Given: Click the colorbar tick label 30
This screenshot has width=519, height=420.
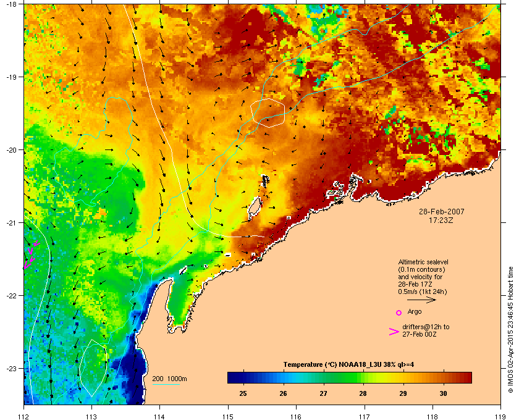Looking at the screenshot, I should pyautogui.click(x=443, y=393).
